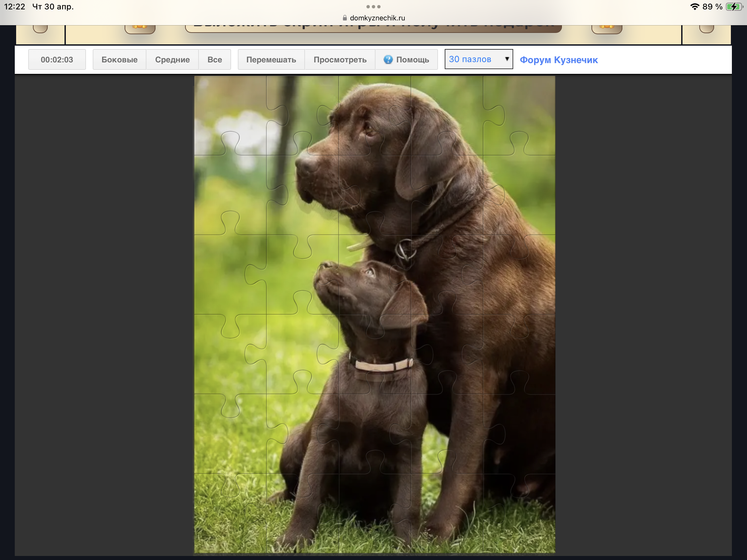Click the dropdown arrow on 30 пазлов
Viewport: 747px width, 560px height.
507,59
